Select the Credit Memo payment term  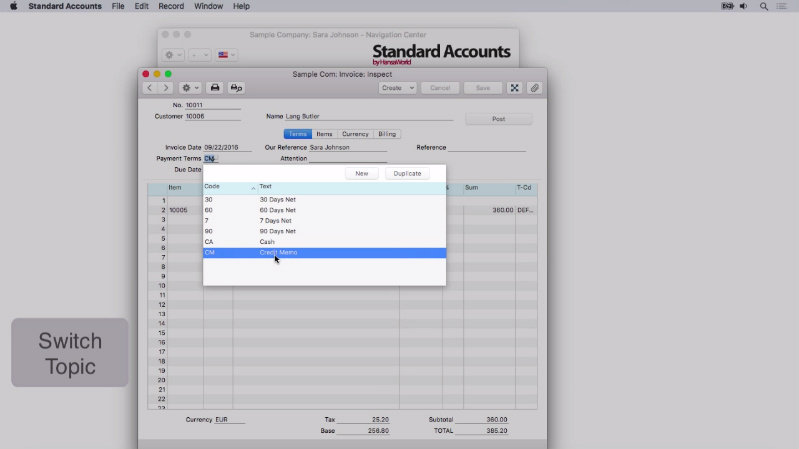click(x=324, y=252)
